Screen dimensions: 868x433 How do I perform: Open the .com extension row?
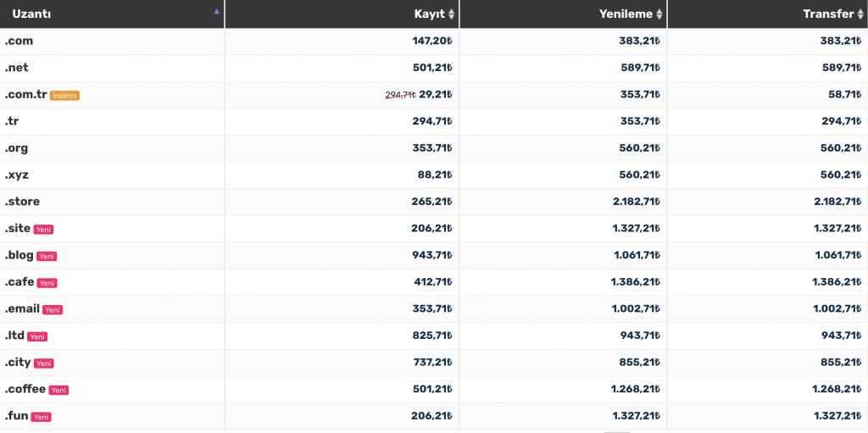pyautogui.click(x=434, y=41)
